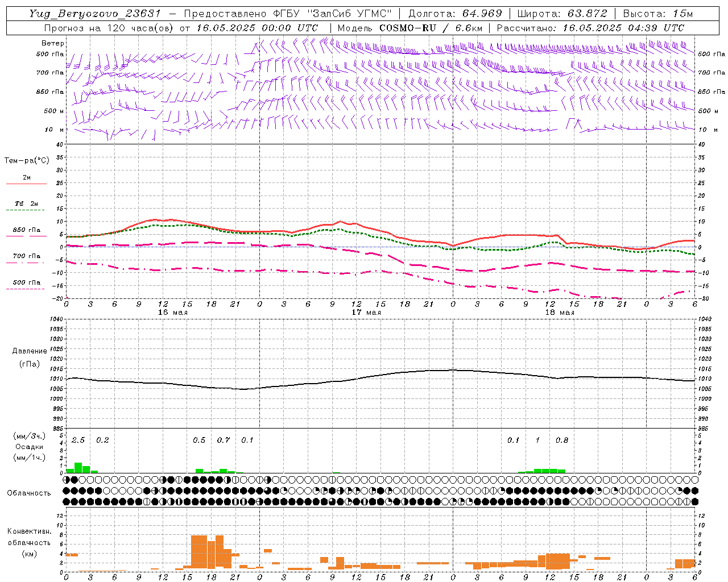Click the Осадки panel label
728x582 pixels.
[30, 447]
